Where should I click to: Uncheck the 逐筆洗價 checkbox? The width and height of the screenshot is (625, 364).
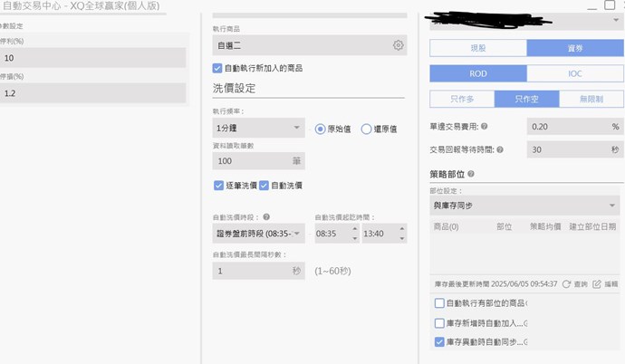[x=218, y=185]
